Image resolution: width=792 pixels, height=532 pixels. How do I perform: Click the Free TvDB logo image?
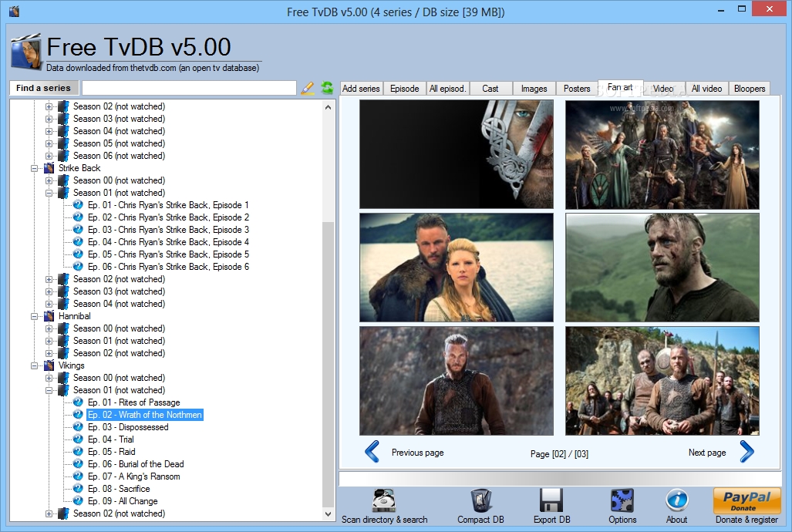click(25, 52)
